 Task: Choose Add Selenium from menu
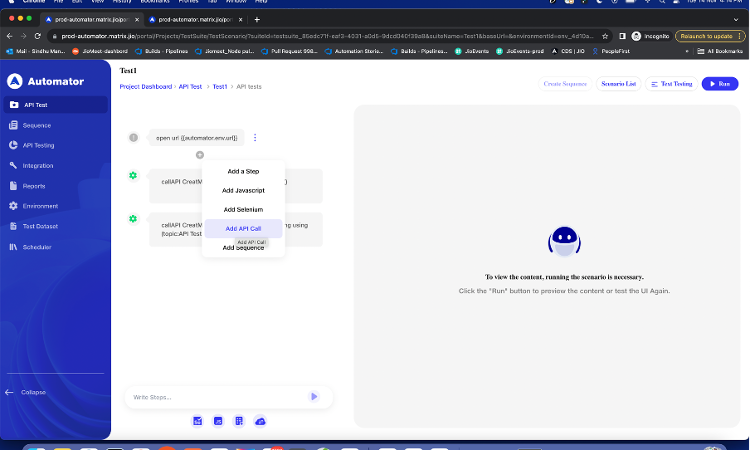tap(243, 209)
